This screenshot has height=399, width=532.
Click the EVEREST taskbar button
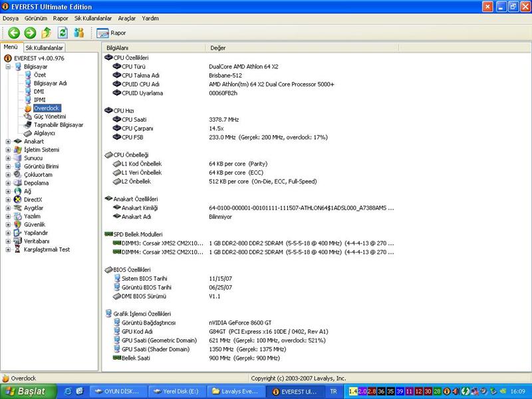294,391
